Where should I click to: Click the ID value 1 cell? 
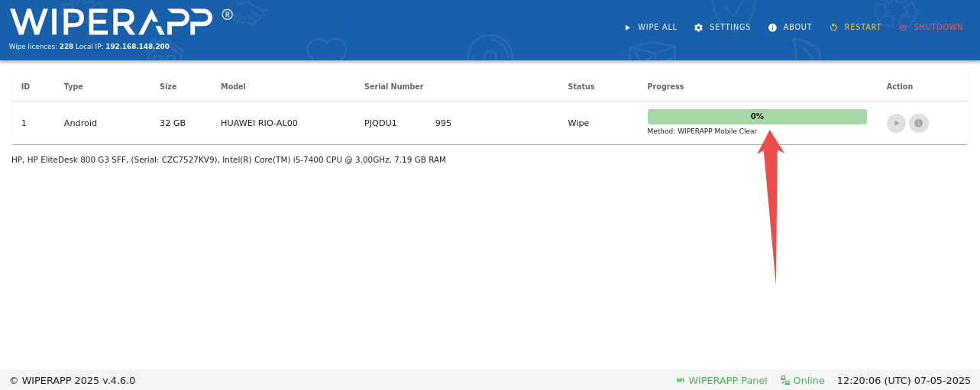(x=24, y=123)
